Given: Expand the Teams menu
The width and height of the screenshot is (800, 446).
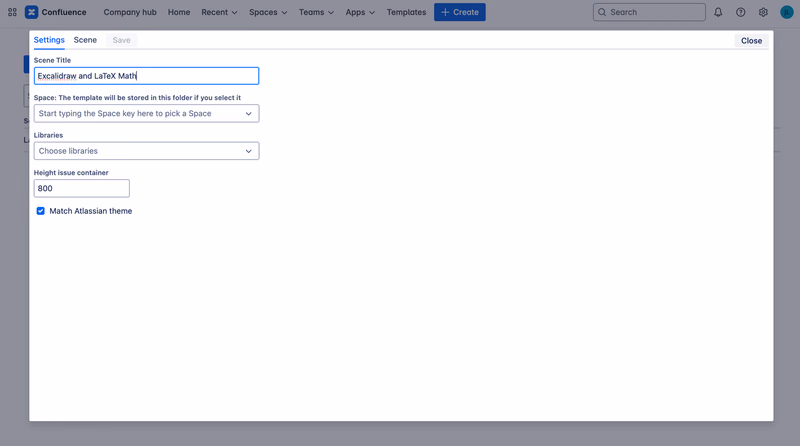Looking at the screenshot, I should 316,12.
